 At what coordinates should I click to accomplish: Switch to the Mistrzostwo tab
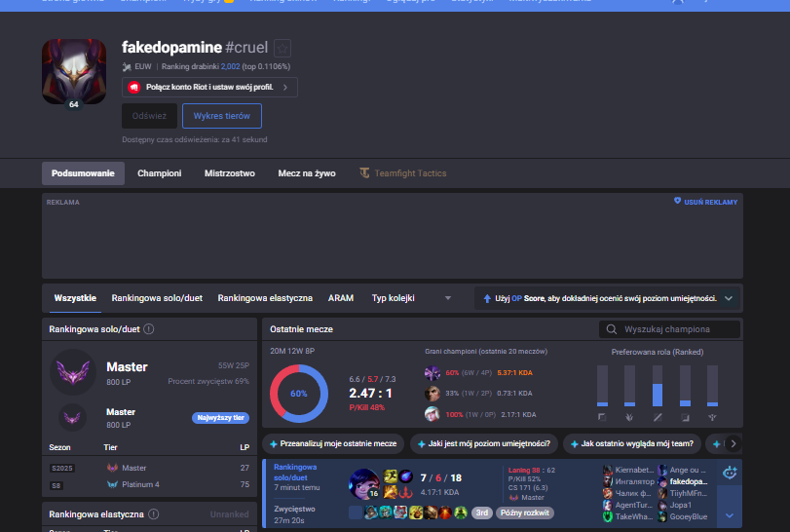point(230,173)
